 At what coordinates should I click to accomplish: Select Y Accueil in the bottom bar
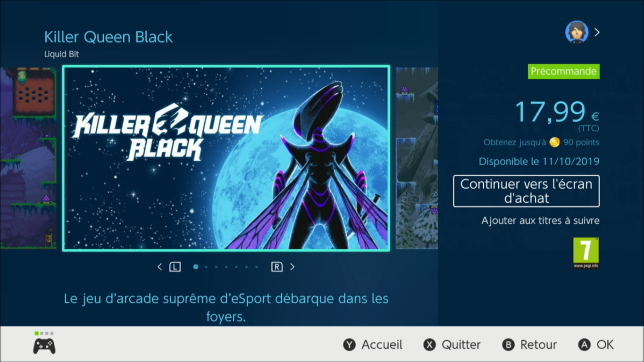(x=373, y=345)
